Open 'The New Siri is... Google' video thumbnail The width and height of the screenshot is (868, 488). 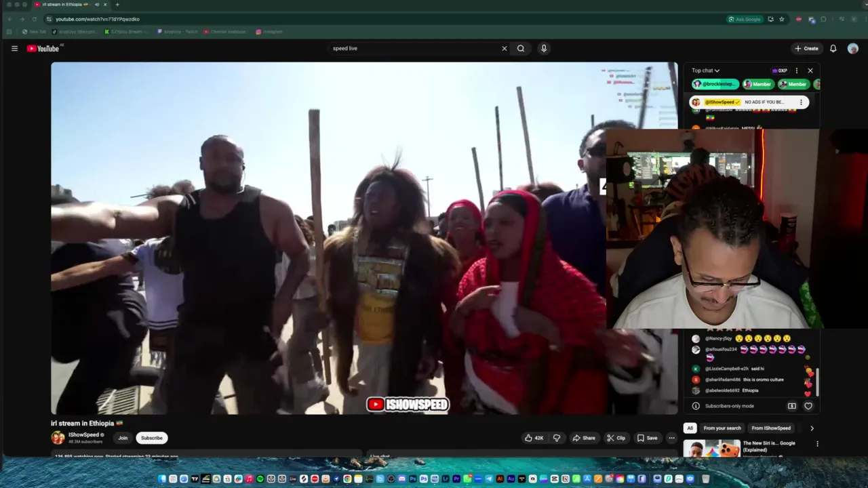pos(712,448)
